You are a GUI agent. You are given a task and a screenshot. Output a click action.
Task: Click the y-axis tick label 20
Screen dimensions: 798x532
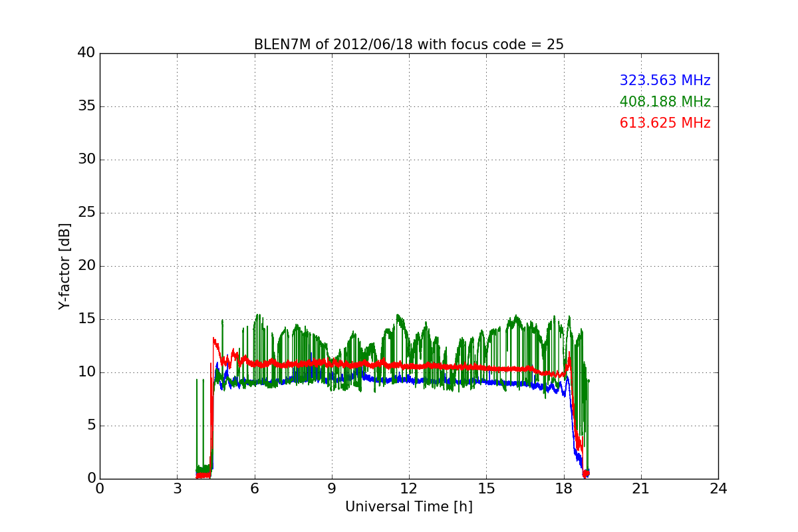[86, 266]
